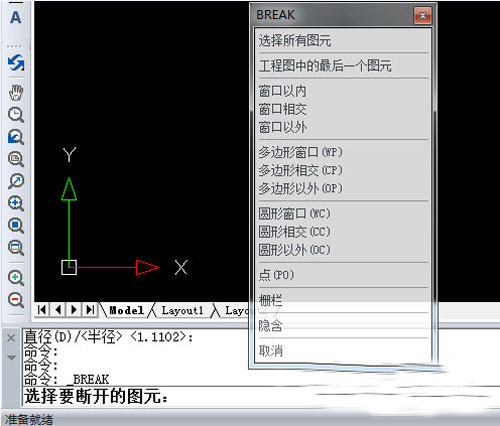The height and width of the screenshot is (426, 500).
Task: Go to the next layout tab arrow
Action: (x=74, y=310)
